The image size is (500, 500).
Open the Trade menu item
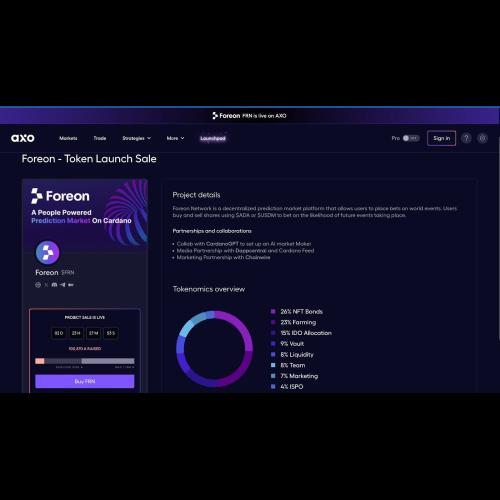[x=100, y=138]
